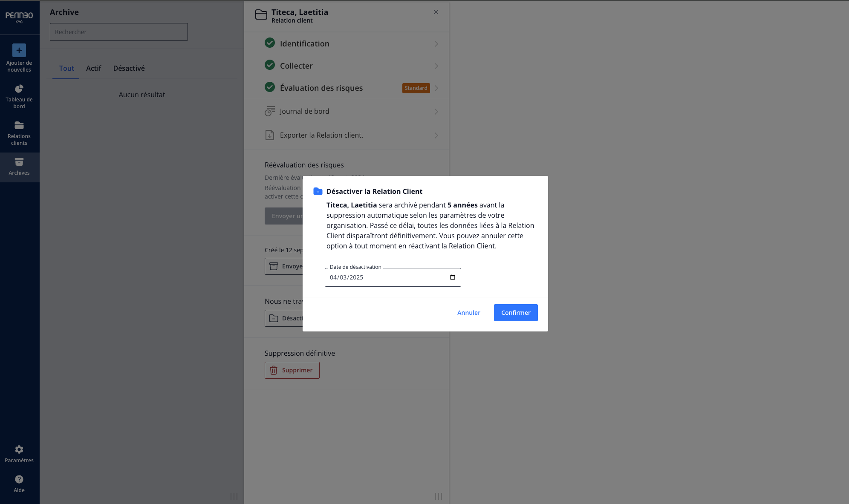Image resolution: width=849 pixels, height=504 pixels.
Task: Click the folder icon beside Titeca, Laetitia
Action: [x=261, y=15]
